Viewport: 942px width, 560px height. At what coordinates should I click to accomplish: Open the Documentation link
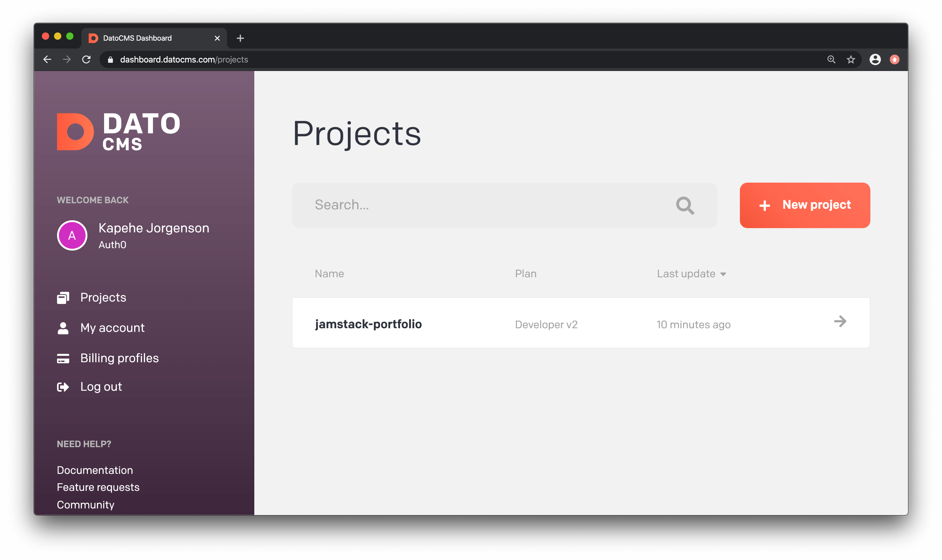pos(95,470)
